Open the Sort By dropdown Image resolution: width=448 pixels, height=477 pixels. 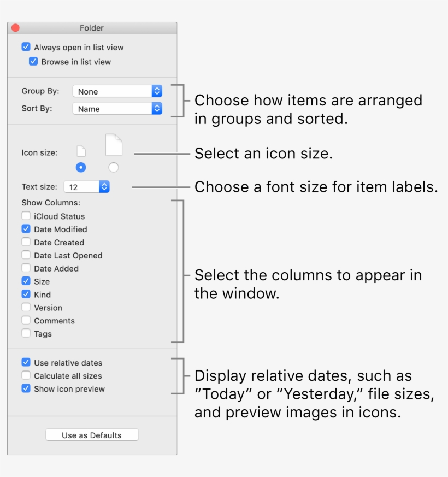tap(117, 108)
